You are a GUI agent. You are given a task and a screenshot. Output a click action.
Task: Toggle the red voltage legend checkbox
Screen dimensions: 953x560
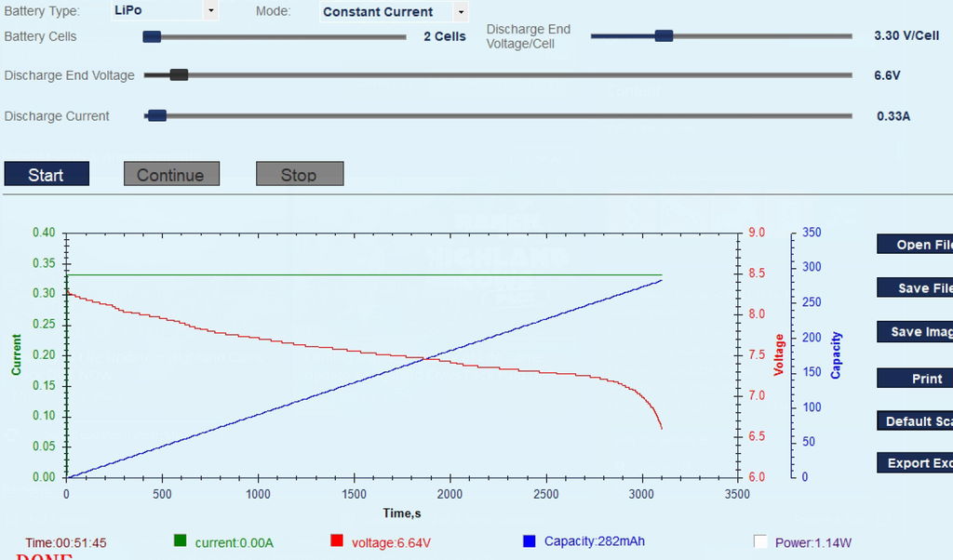(337, 540)
